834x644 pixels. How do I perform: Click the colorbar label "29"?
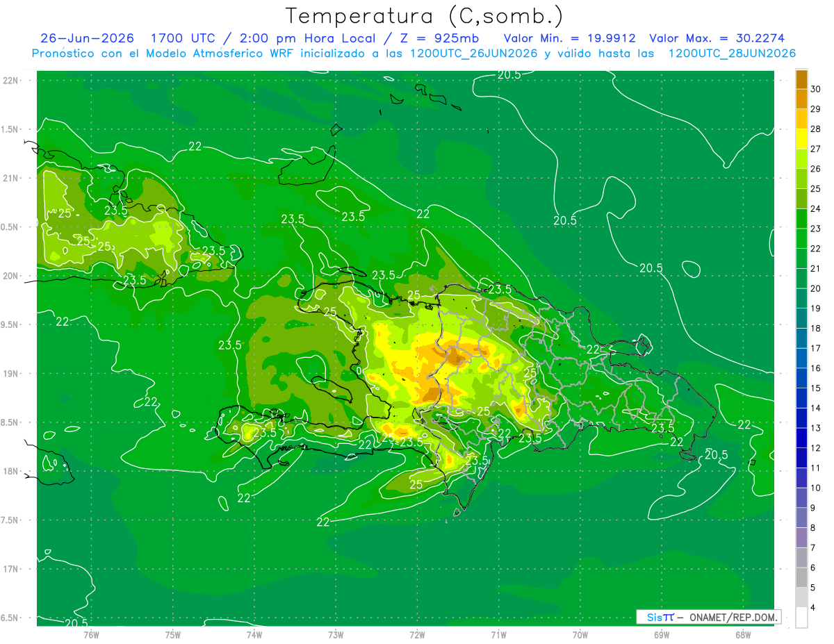pyautogui.click(x=817, y=109)
